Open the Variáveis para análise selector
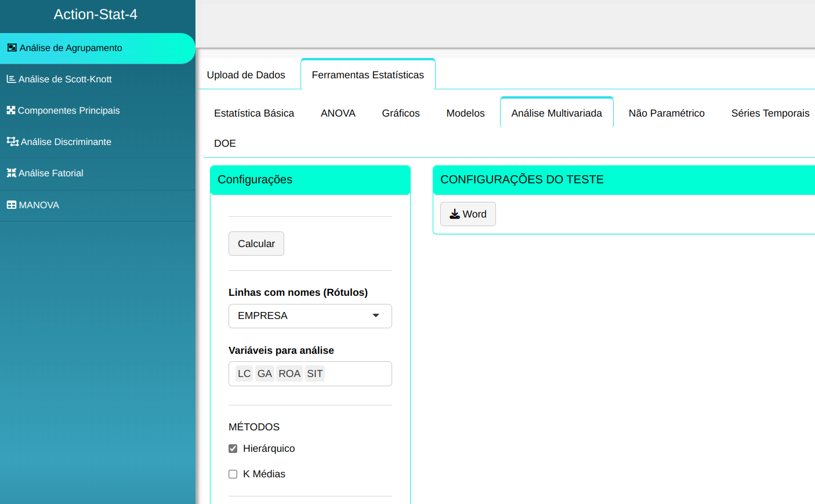The width and height of the screenshot is (815, 504). point(357,374)
